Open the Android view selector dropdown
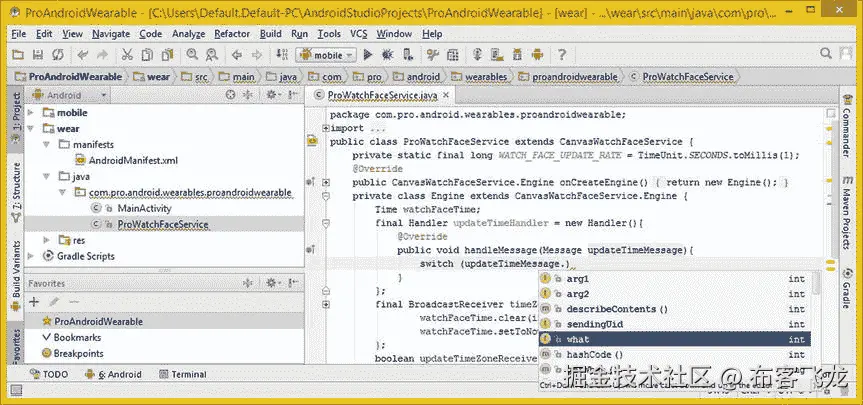Image resolution: width=863 pixels, height=405 pixels. click(69, 95)
